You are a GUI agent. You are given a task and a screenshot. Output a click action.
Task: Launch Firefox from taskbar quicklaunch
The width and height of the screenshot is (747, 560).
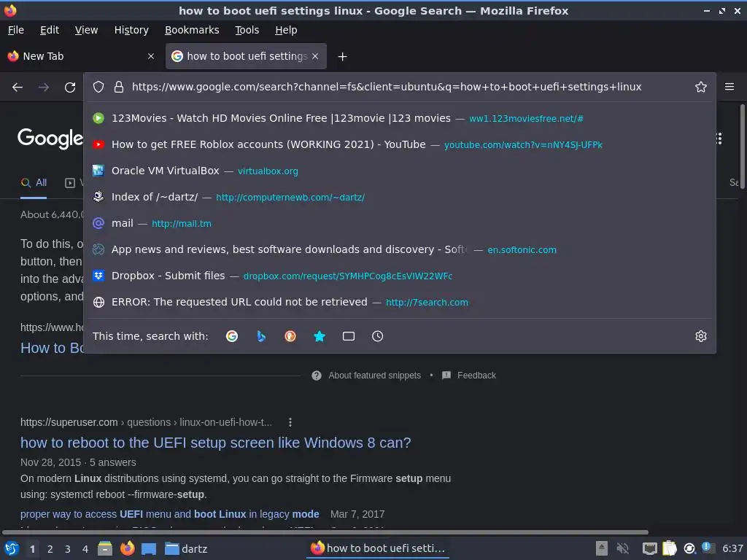pyautogui.click(x=127, y=548)
